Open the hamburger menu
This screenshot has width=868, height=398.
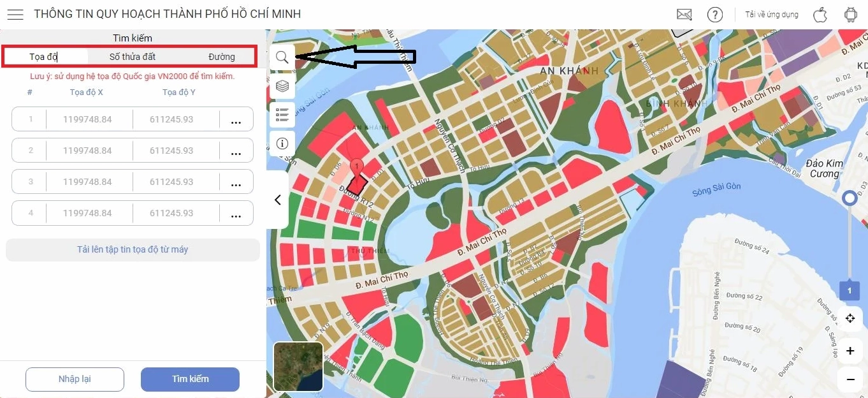(15, 14)
